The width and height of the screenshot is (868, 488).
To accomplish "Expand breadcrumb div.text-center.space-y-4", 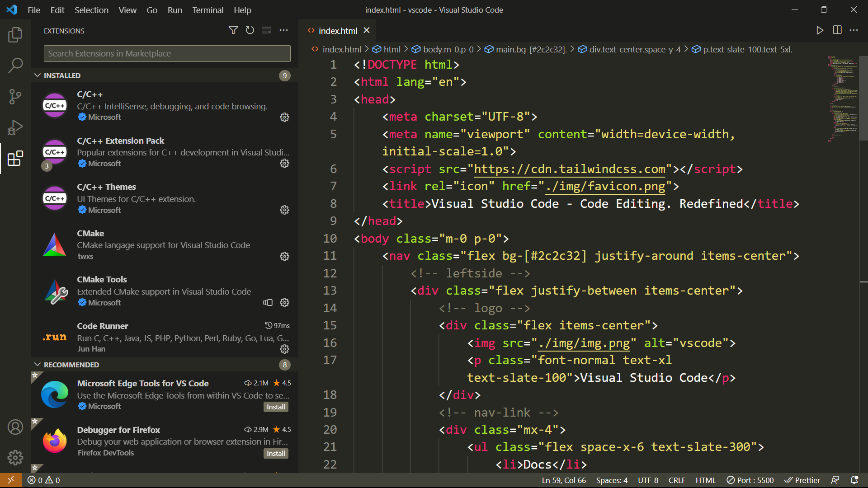I will 630,49.
